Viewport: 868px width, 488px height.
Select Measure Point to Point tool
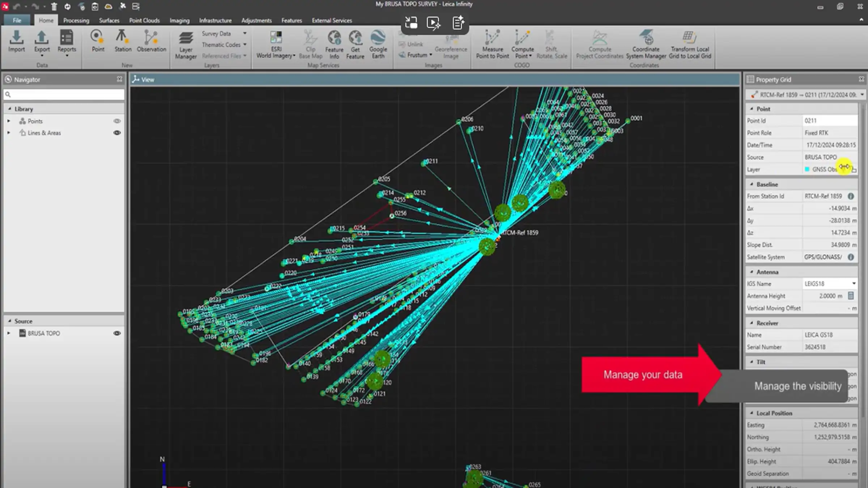pos(492,44)
